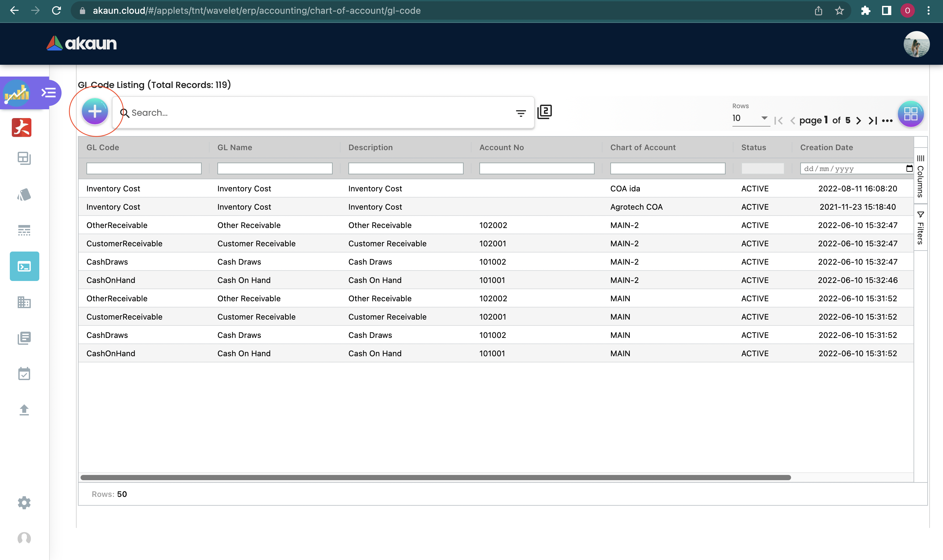Select the highlighted terminal sidebar icon
Image resolution: width=943 pixels, height=560 pixels.
(24, 266)
